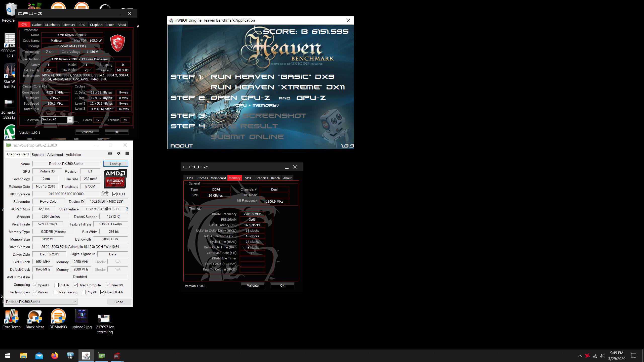Screen dimensions: 644x362
Task: Open the Mail app in the taskbar
Action: tap(39, 356)
